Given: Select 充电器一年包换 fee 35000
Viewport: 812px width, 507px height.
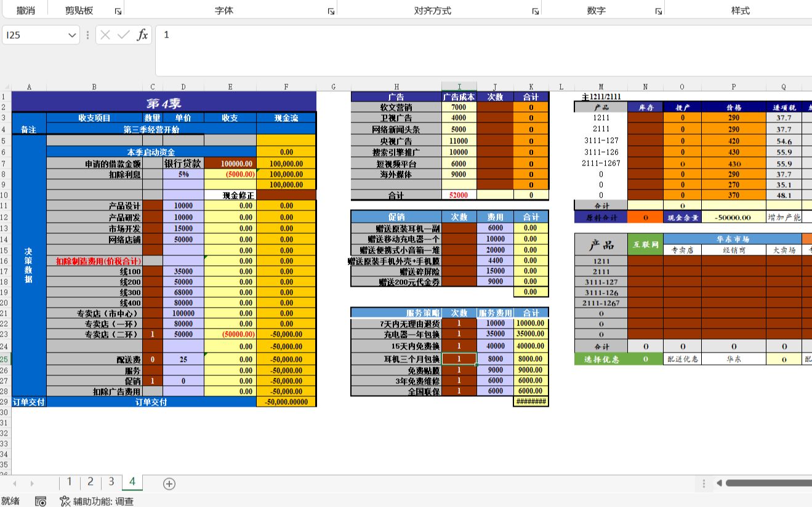Looking at the screenshot, I should tap(495, 334).
